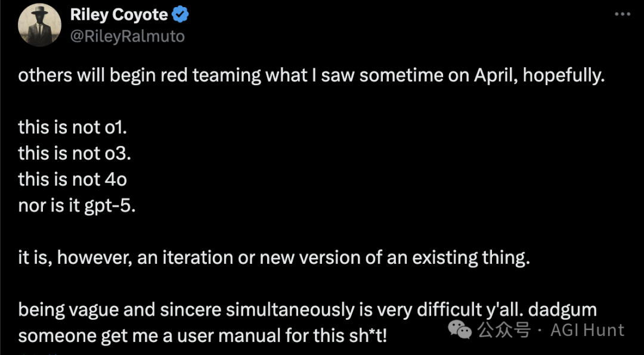The image size is (644, 355).
Task: Click the AGI Hunt watermark text
Action: point(587,329)
